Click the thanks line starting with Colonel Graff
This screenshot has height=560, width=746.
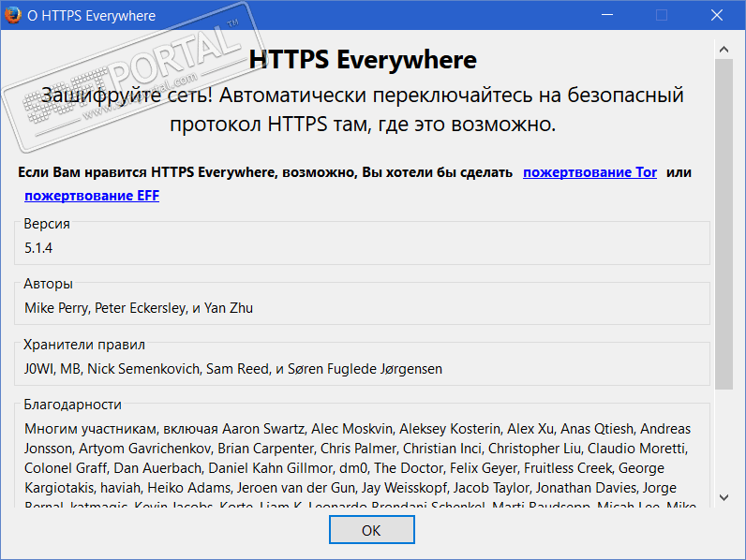pyautogui.click(x=344, y=468)
